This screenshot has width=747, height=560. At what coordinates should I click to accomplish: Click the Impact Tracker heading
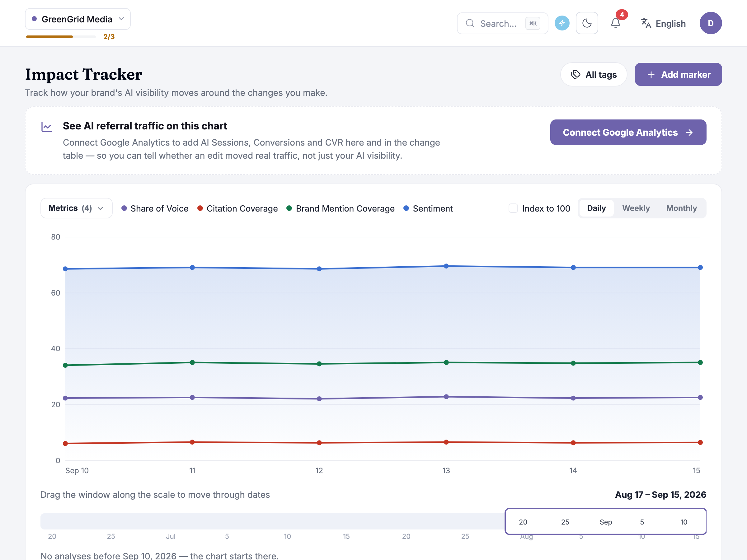click(x=84, y=74)
